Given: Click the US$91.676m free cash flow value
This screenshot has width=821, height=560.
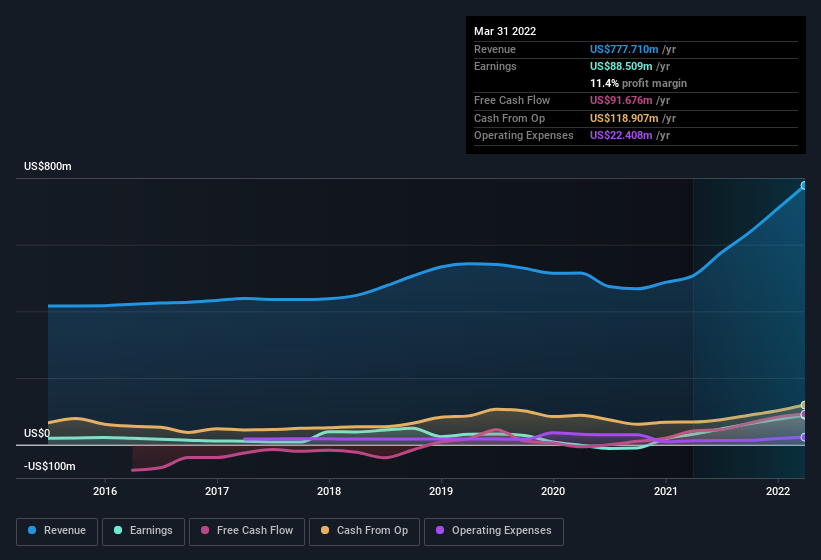Looking at the screenshot, I should (621, 100).
